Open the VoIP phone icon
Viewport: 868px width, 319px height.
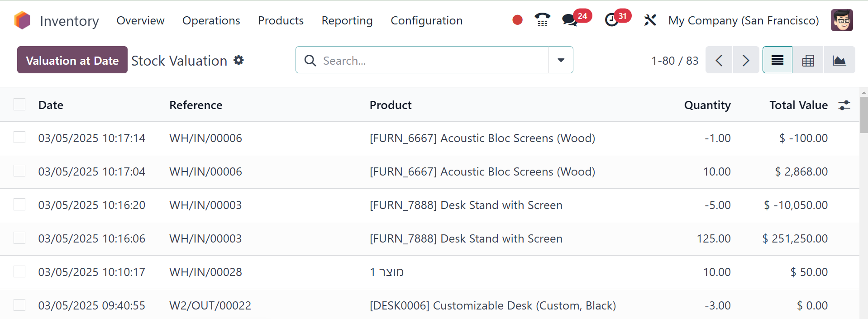pos(542,20)
